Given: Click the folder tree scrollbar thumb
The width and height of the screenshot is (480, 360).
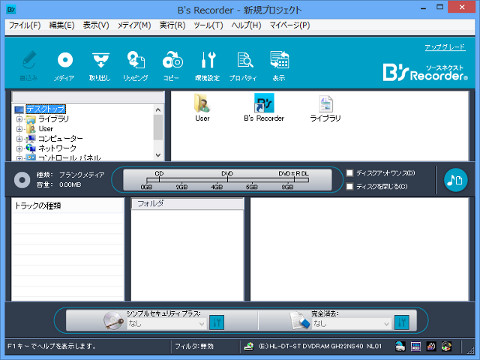Looking at the screenshot, I should point(158,127).
